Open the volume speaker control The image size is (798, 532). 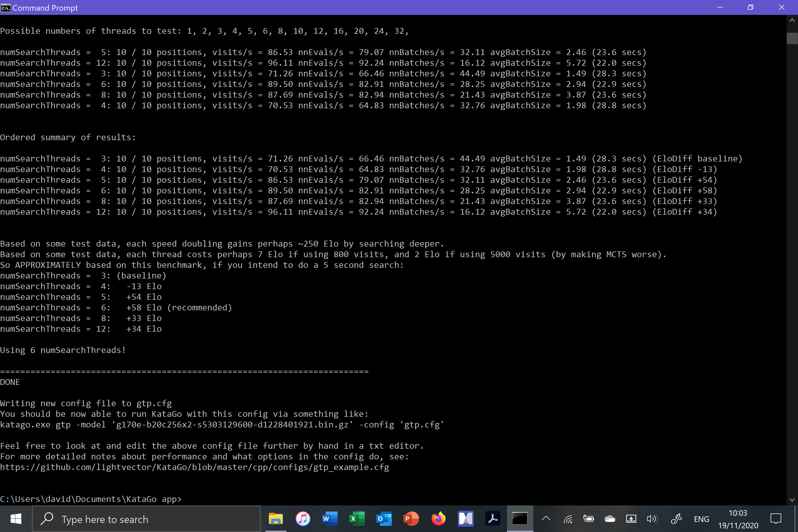tap(652, 519)
